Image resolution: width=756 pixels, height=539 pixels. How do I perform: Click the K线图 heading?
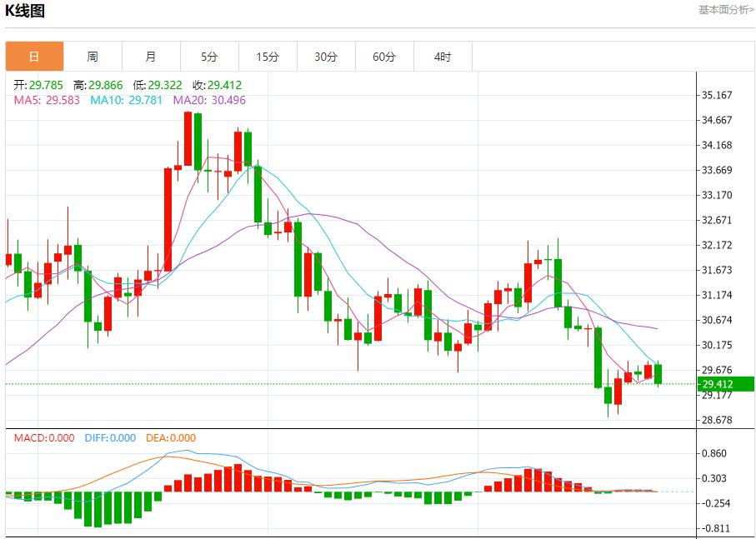[x=25, y=11]
